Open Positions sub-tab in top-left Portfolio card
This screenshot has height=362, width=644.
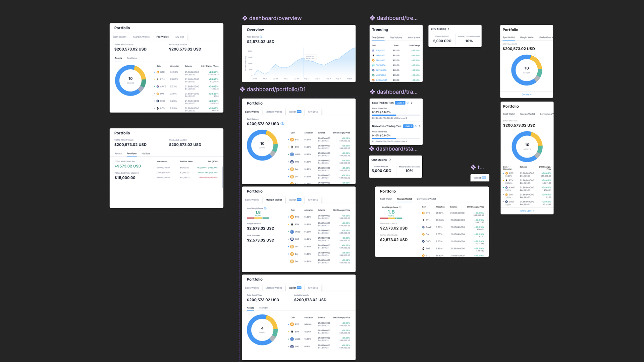[131, 58]
